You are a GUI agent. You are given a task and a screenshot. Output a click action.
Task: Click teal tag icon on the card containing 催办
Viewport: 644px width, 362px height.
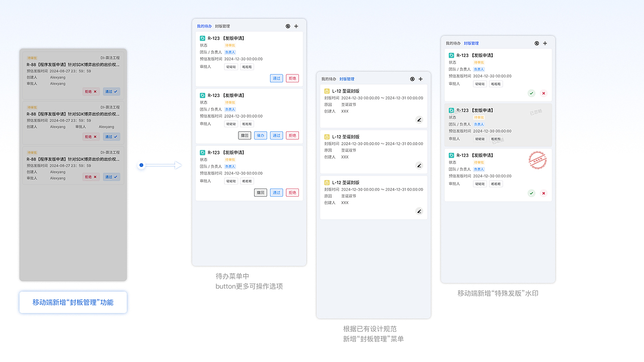(202, 95)
